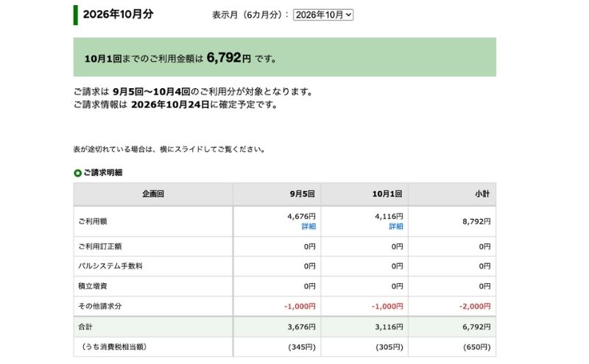Select the パルシステム手数料 row label
The height and width of the screenshot is (364, 589).
coord(110,266)
